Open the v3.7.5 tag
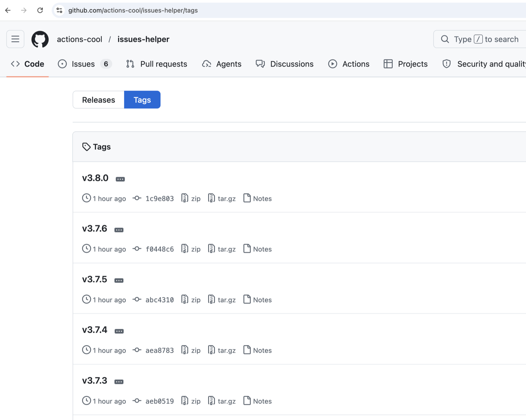This screenshot has width=526, height=420. tap(94, 279)
